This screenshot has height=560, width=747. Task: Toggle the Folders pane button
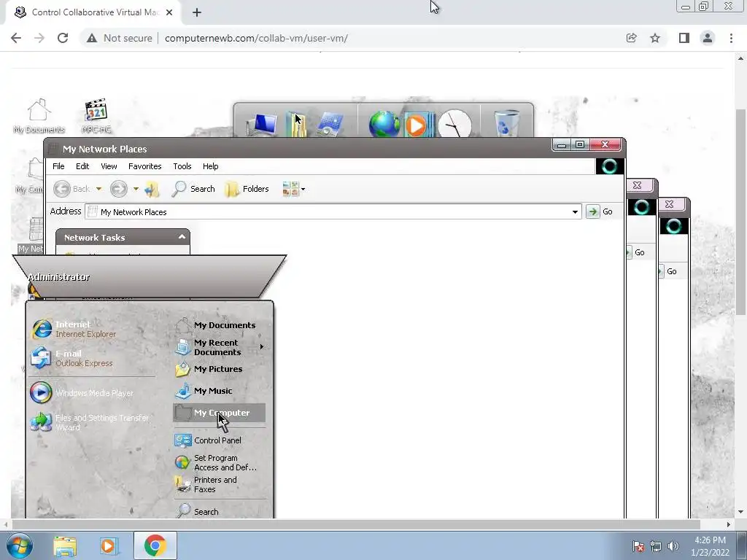(x=247, y=189)
